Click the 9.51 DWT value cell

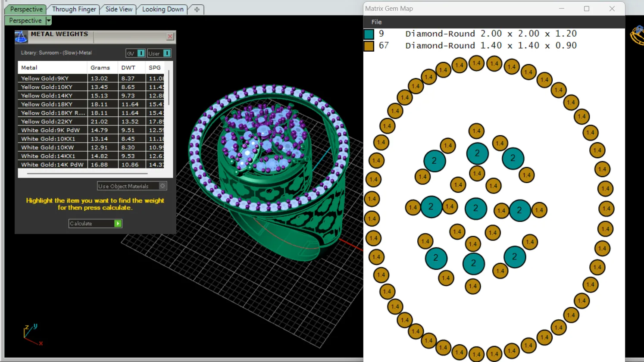click(x=132, y=130)
